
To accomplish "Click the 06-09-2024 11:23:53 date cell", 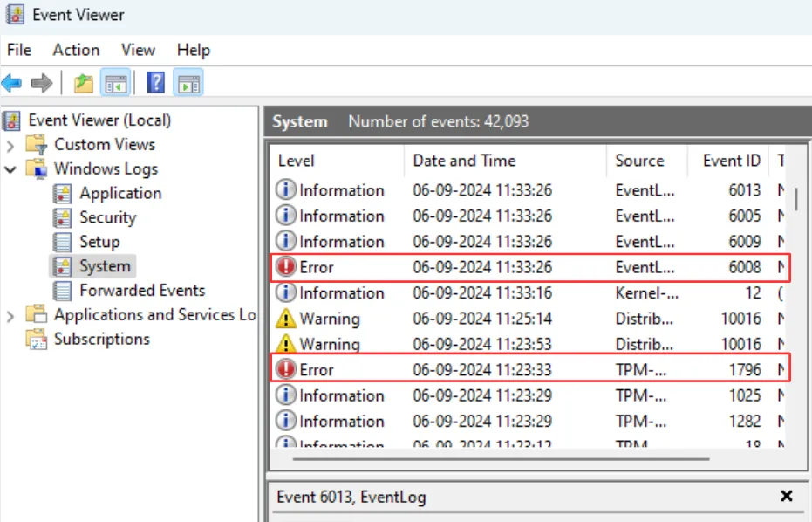I will point(482,344).
